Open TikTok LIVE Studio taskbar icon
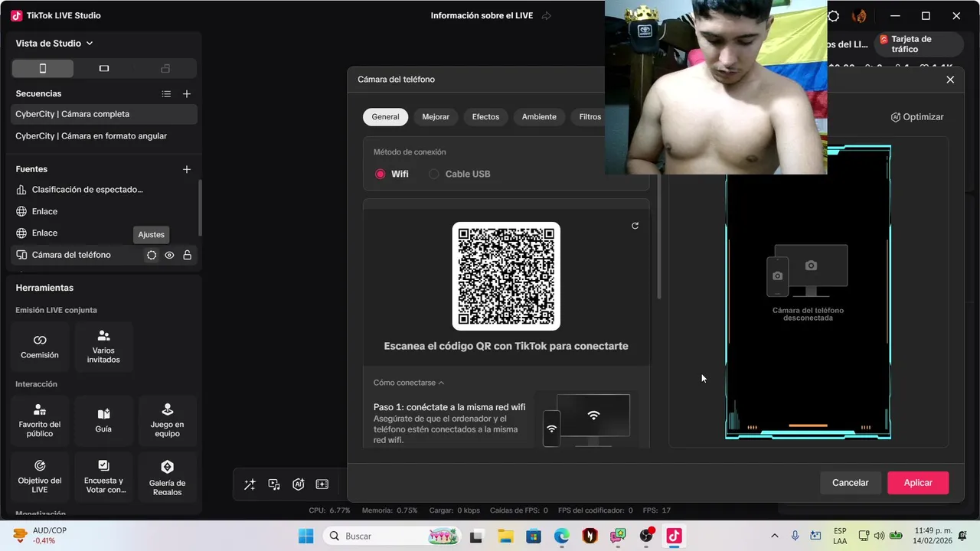Viewport: 980px width, 551px height. click(x=674, y=536)
